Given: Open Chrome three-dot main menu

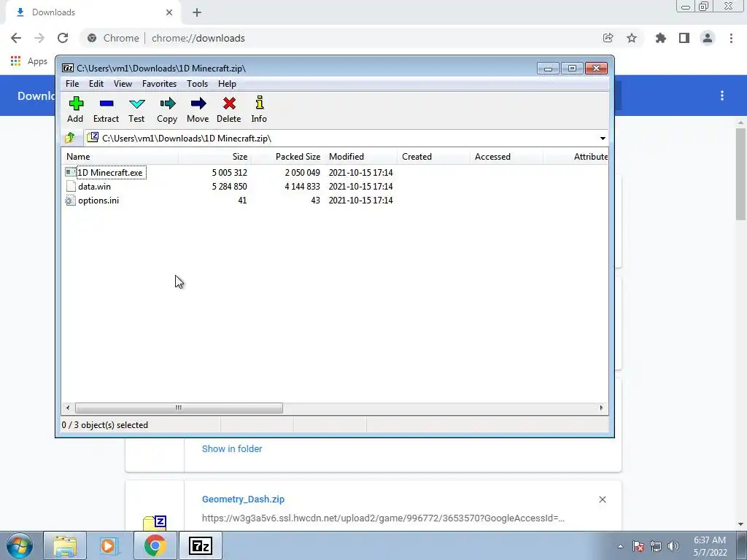Looking at the screenshot, I should tap(731, 38).
